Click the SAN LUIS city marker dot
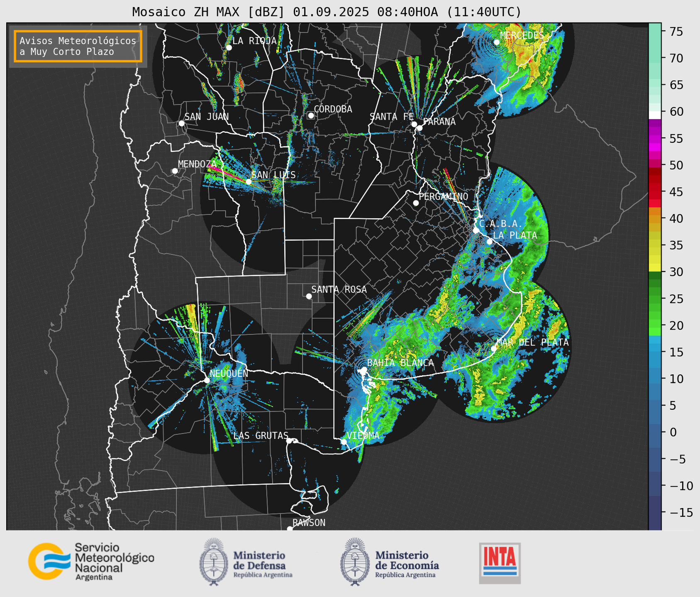 pos(249,182)
